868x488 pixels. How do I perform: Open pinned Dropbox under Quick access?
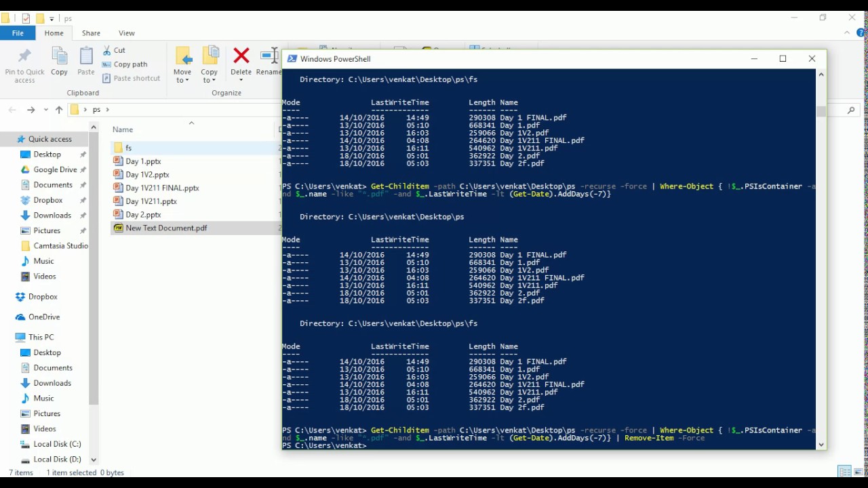click(x=47, y=200)
